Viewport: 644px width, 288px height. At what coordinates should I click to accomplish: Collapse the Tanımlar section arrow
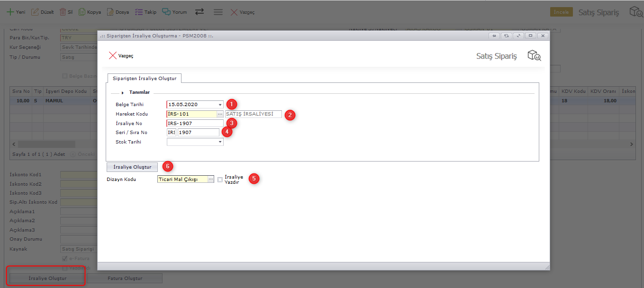pyautogui.click(x=123, y=93)
